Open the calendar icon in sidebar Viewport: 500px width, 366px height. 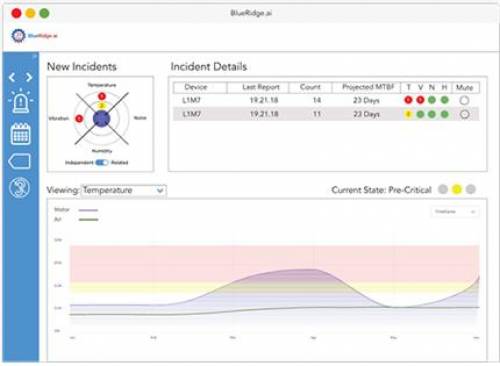[21, 134]
